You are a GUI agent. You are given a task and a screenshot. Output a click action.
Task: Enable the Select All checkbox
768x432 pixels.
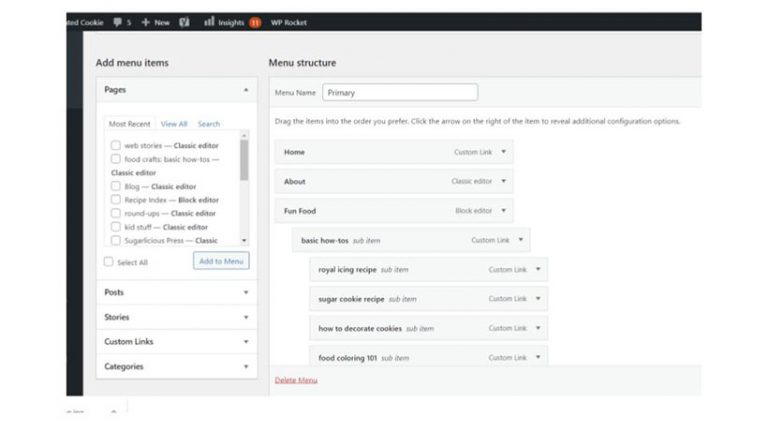tap(109, 262)
